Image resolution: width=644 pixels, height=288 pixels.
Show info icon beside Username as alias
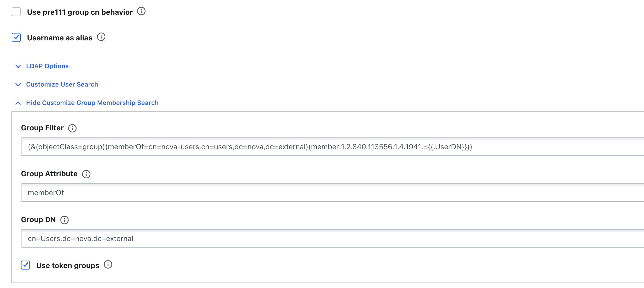[x=101, y=37]
